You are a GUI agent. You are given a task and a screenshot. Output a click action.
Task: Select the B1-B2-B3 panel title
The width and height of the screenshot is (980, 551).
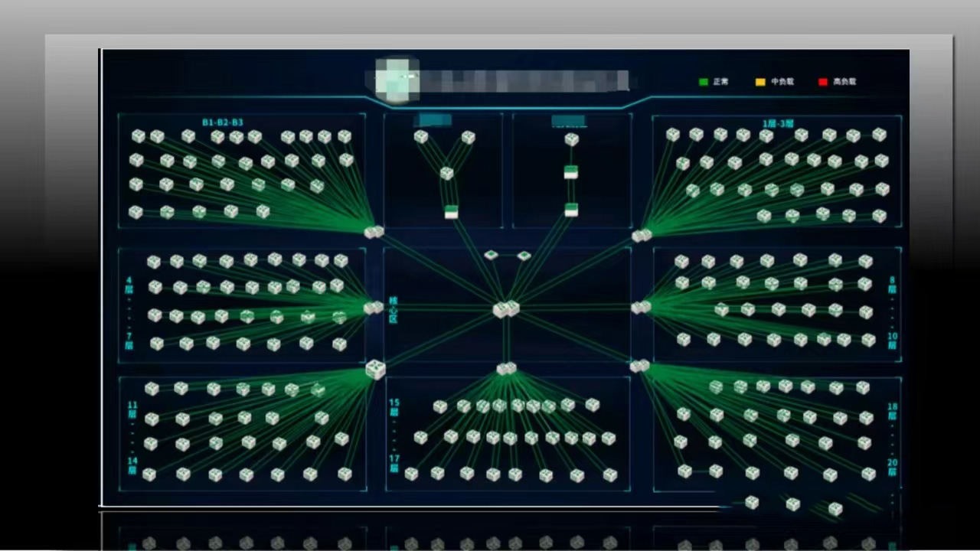coord(223,122)
